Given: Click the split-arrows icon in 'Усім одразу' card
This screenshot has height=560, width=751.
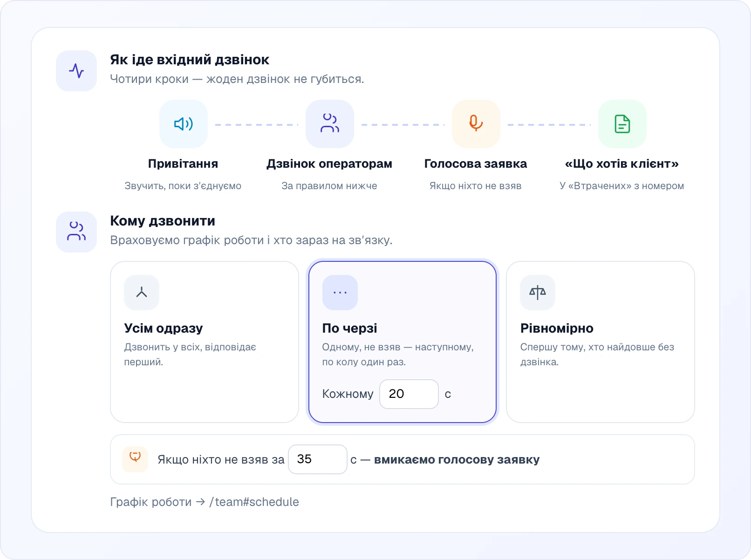Looking at the screenshot, I should 142,293.
